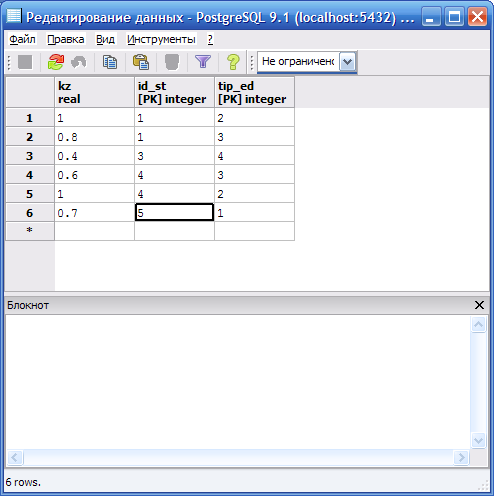The image size is (494, 496).
Task: Click the tip_ed cell in row 6
Action: click(x=254, y=213)
